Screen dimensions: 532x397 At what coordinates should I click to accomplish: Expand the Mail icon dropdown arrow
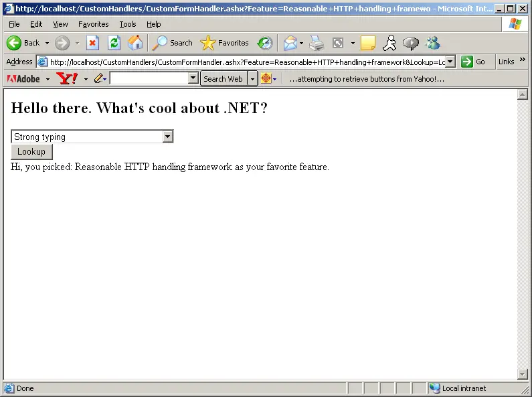pos(301,43)
